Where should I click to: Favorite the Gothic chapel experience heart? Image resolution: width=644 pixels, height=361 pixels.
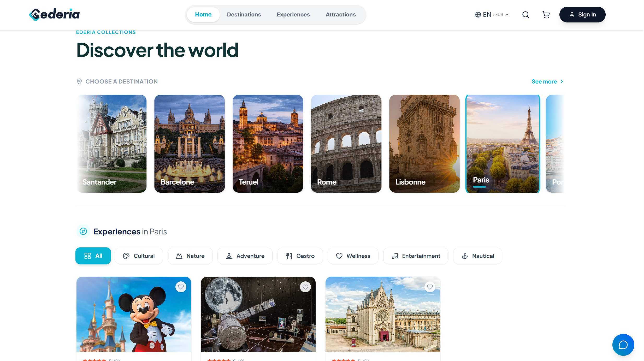pyautogui.click(x=430, y=287)
